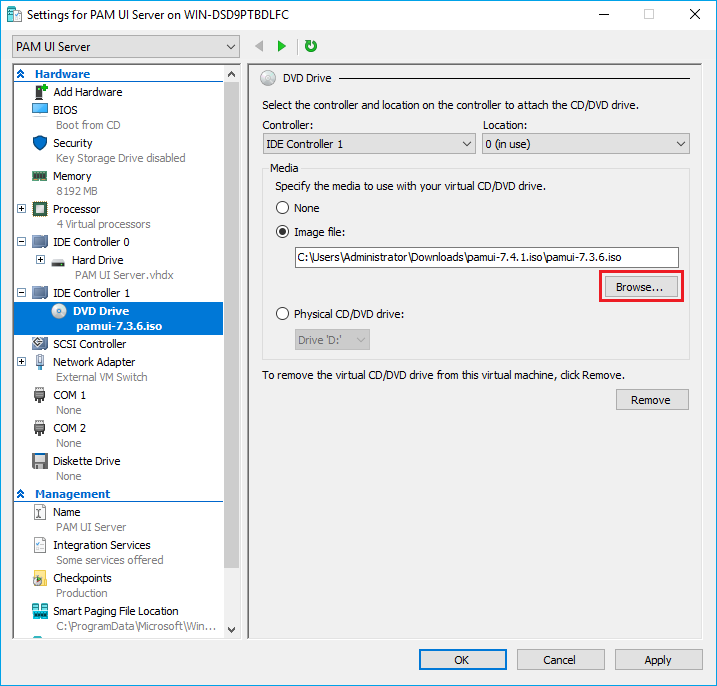The image size is (717, 686).
Task: Click the '8192 MB' memory value
Action: click(77, 191)
